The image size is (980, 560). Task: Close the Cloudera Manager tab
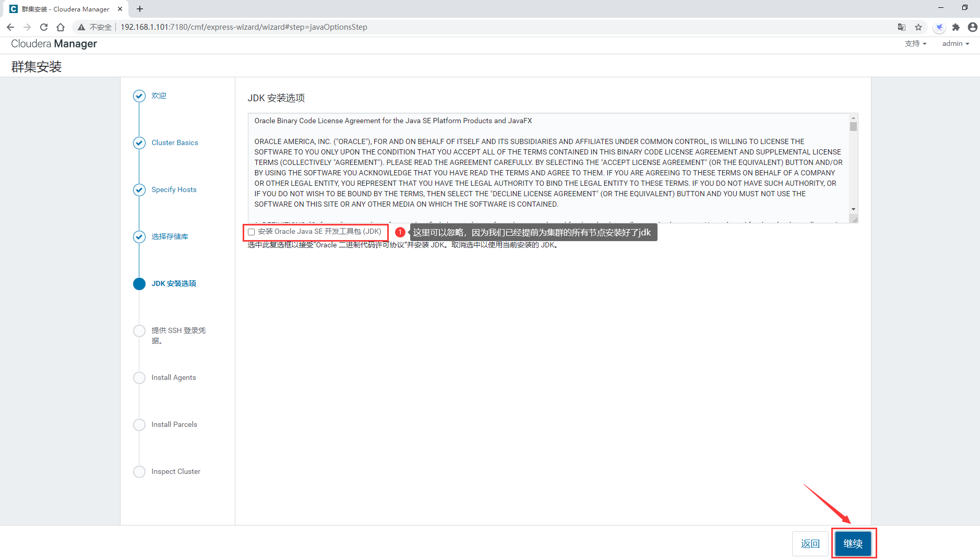point(120,9)
